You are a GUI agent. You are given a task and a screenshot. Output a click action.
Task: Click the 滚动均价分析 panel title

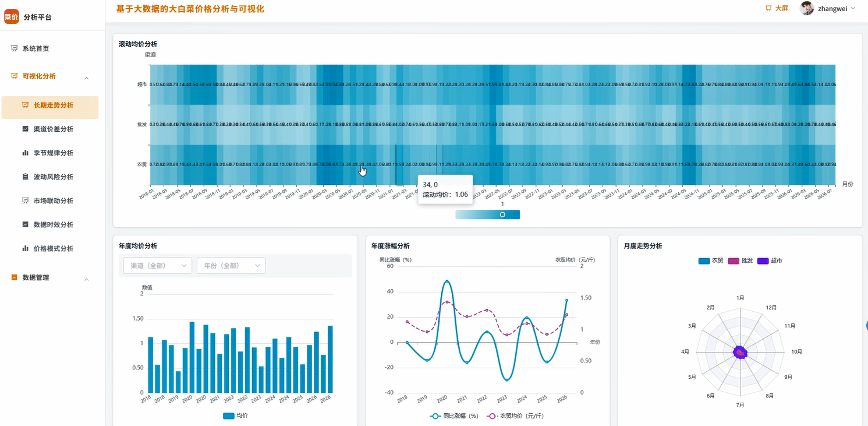click(138, 44)
